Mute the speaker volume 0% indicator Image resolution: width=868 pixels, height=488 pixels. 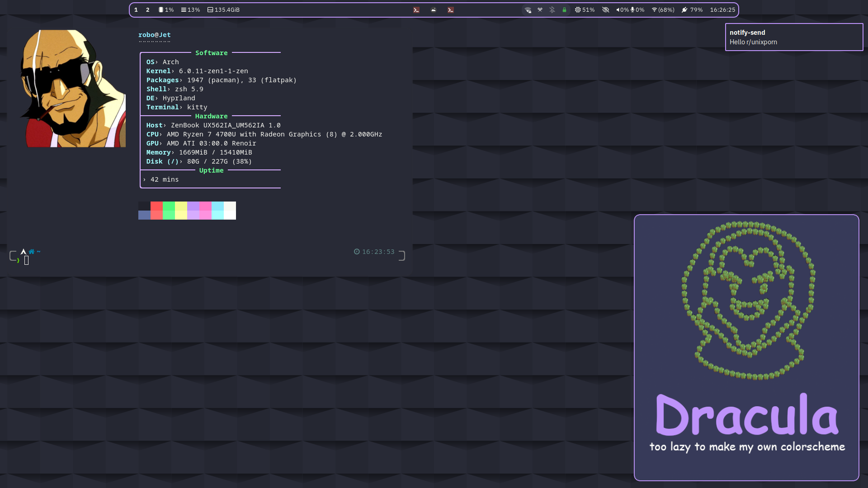click(x=623, y=10)
